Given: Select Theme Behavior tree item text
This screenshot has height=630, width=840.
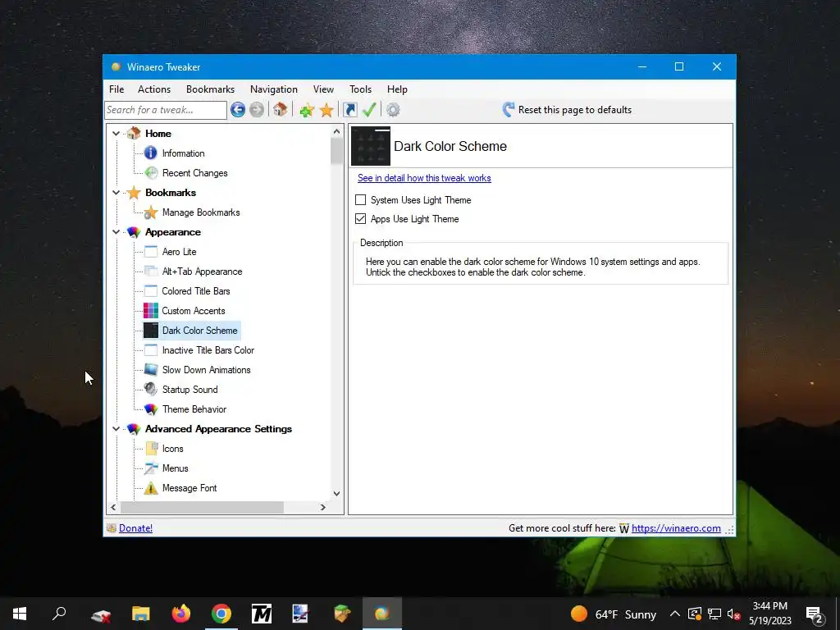Looking at the screenshot, I should (x=194, y=409).
